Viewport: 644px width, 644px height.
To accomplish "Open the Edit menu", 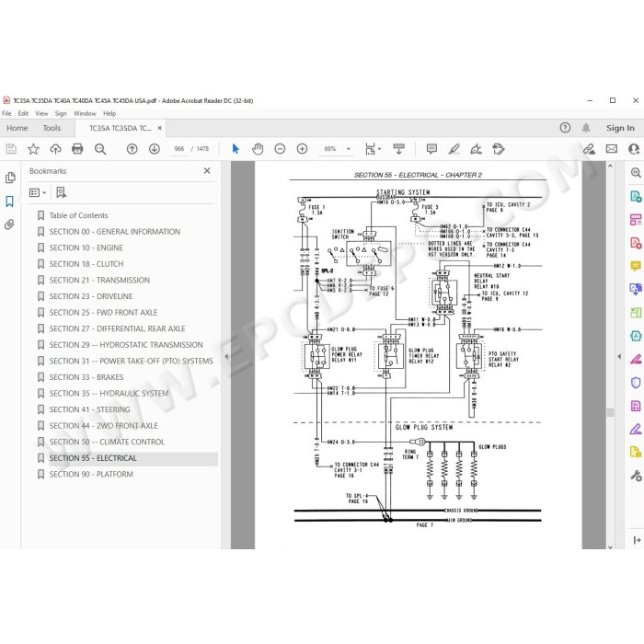I will (23, 113).
